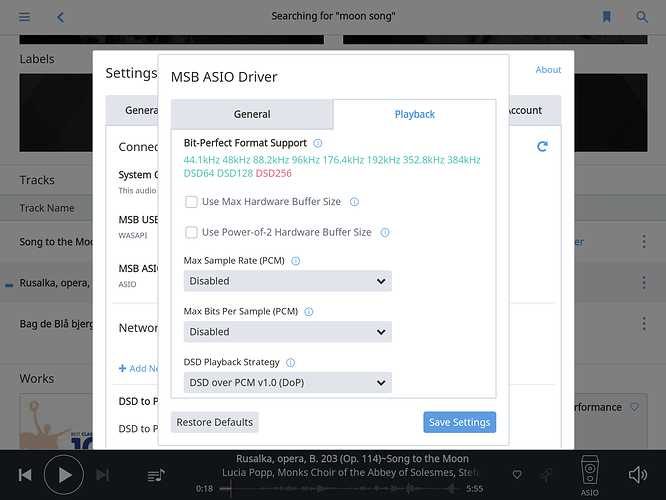Click the 384kHz supported format label
The height and width of the screenshot is (500, 666).
point(464,160)
